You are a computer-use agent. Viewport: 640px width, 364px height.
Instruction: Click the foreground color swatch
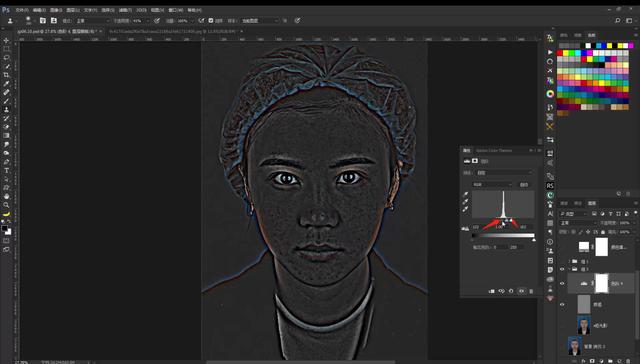[x=4, y=229]
